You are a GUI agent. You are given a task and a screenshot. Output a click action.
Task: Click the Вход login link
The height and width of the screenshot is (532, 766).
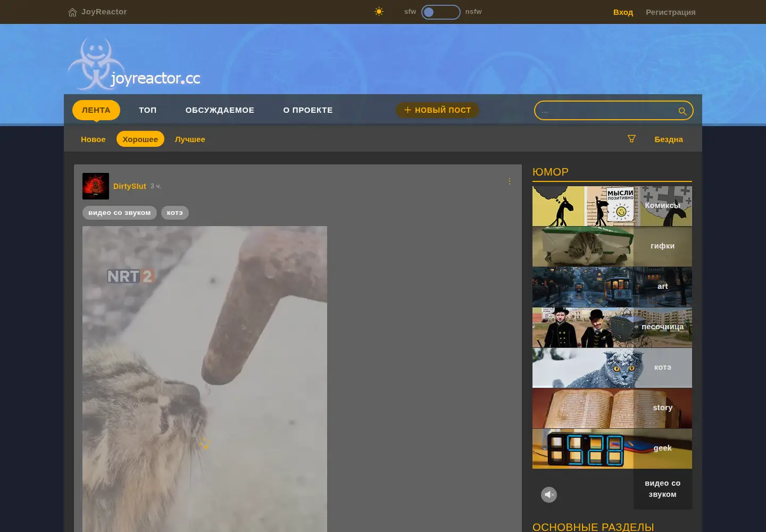click(x=623, y=12)
